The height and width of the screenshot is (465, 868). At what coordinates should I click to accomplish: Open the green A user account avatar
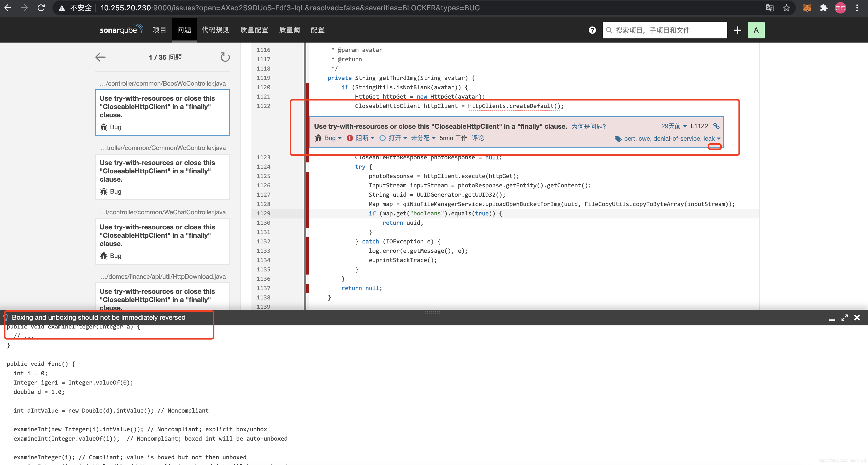coord(756,30)
